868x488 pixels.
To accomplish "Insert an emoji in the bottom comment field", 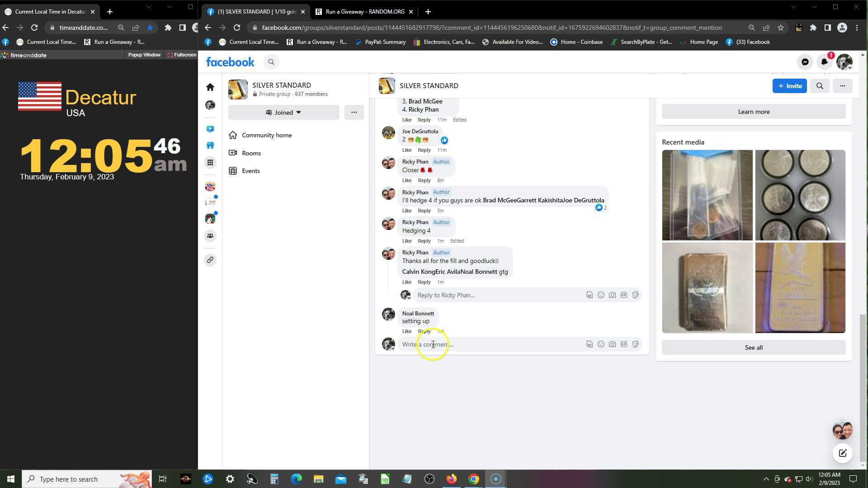I will tap(601, 344).
